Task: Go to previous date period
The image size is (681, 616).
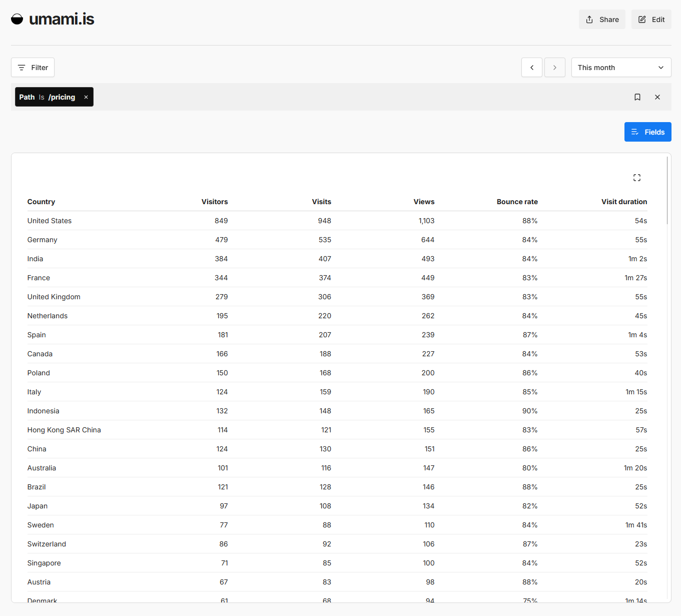Action: pos(531,68)
